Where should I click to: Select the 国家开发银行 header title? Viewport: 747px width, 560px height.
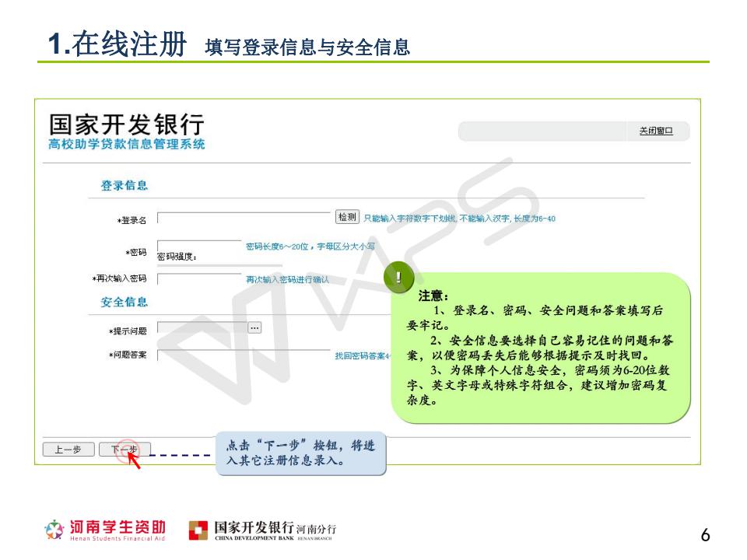pyautogui.click(x=127, y=124)
